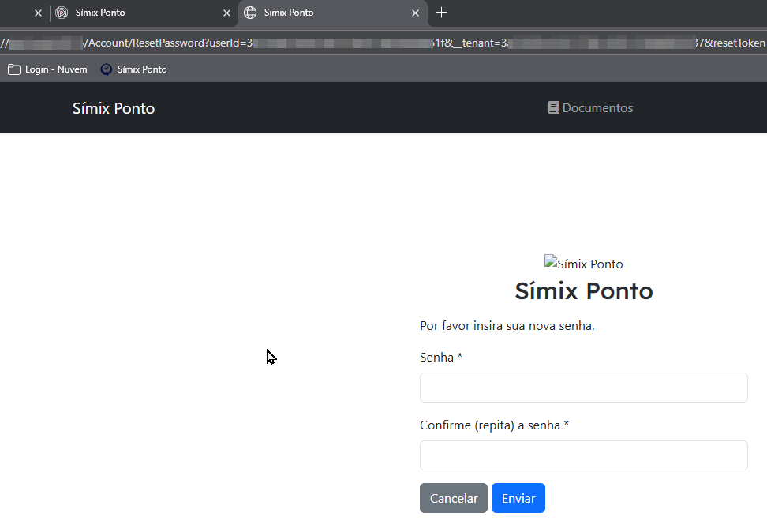Click the Símix Ponto page heading

(584, 291)
